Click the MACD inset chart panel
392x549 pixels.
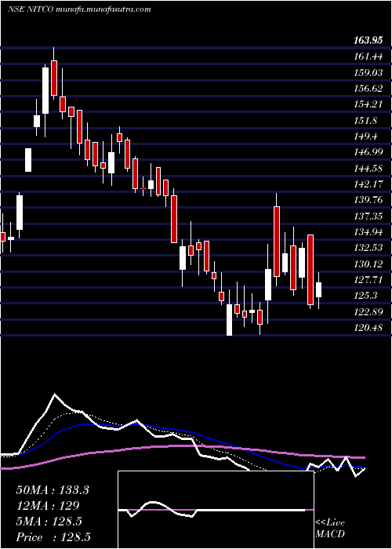216,510
